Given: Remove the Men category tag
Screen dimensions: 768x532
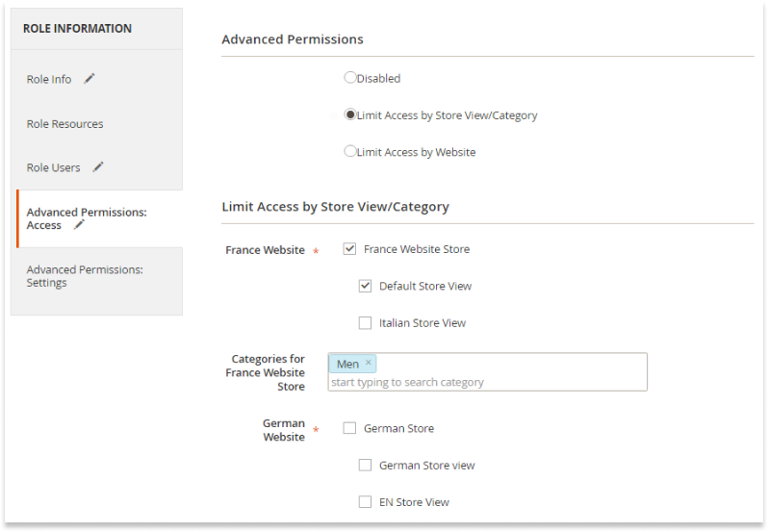Looking at the screenshot, I should click(x=369, y=362).
